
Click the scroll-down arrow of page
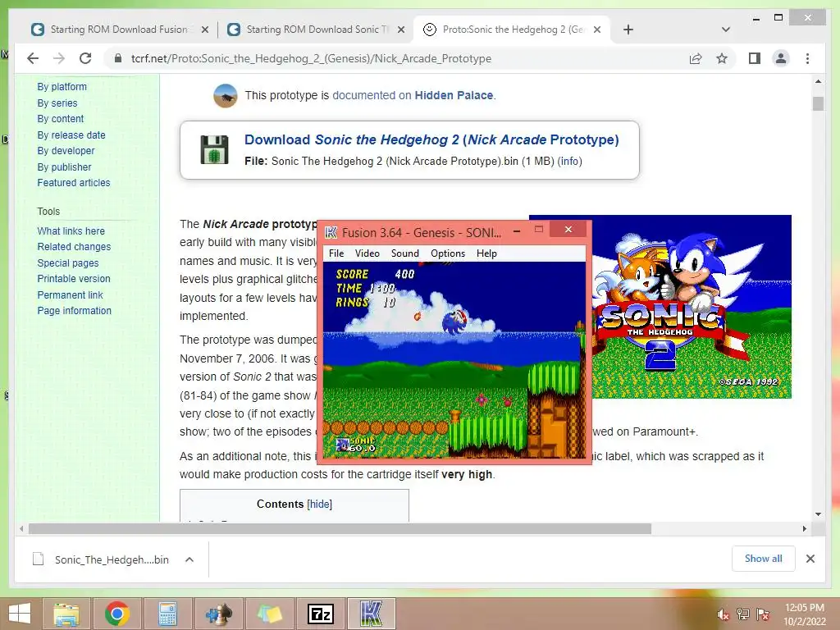click(x=818, y=514)
